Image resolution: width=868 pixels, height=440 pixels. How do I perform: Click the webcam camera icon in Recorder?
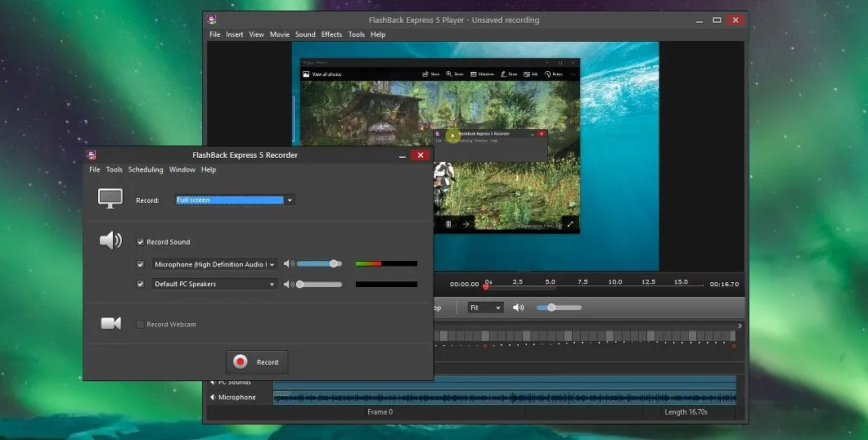tap(110, 323)
